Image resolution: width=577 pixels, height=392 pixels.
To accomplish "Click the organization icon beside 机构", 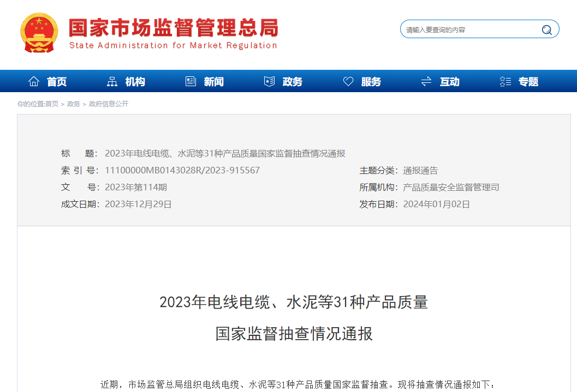I will [112, 81].
